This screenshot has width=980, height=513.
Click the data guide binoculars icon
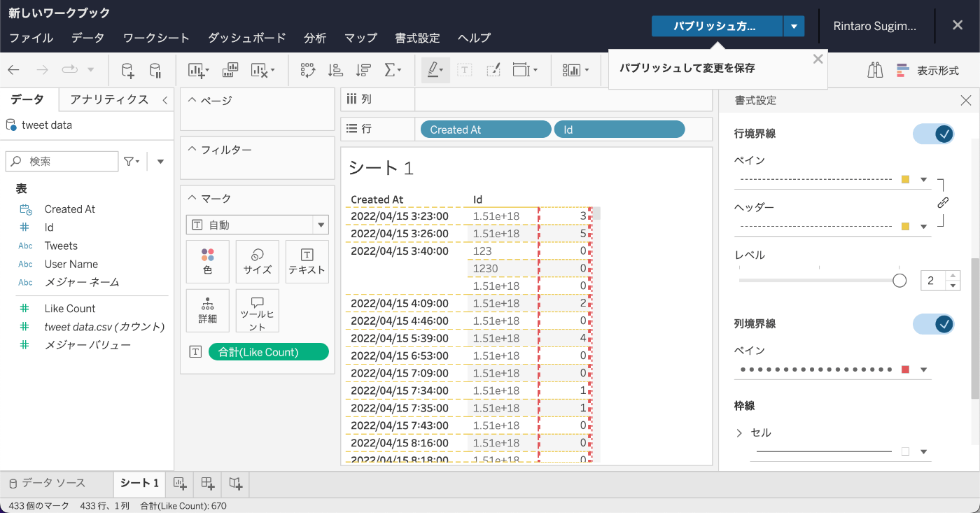875,70
